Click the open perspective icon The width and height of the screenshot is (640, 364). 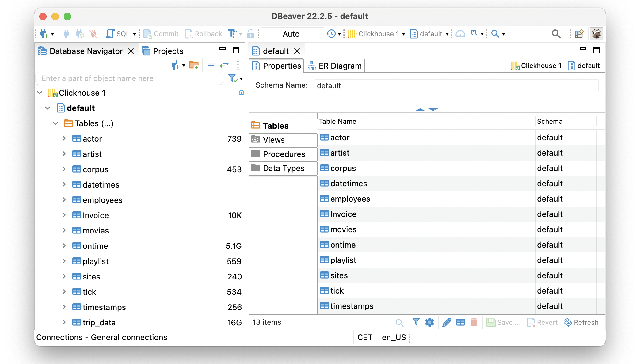pyautogui.click(x=579, y=34)
